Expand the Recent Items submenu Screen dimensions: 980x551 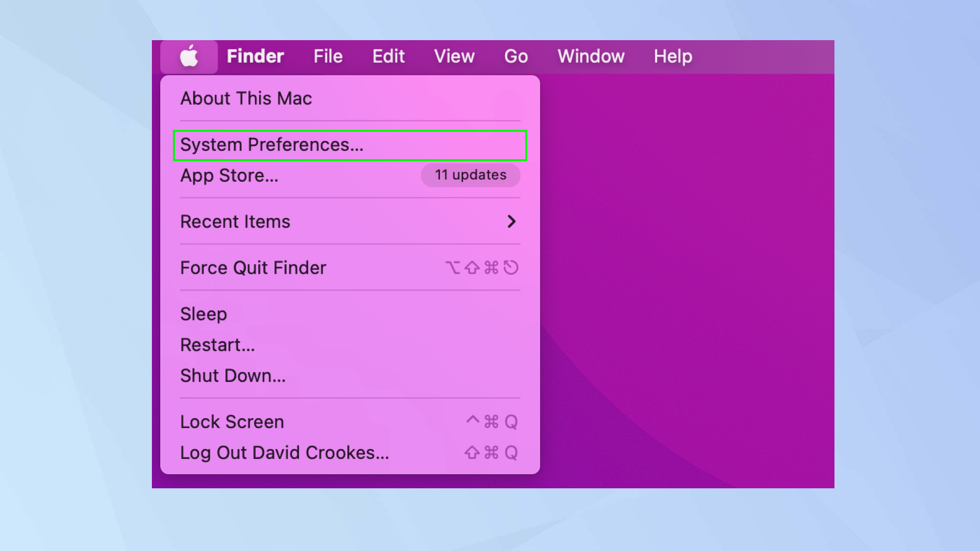tap(350, 222)
